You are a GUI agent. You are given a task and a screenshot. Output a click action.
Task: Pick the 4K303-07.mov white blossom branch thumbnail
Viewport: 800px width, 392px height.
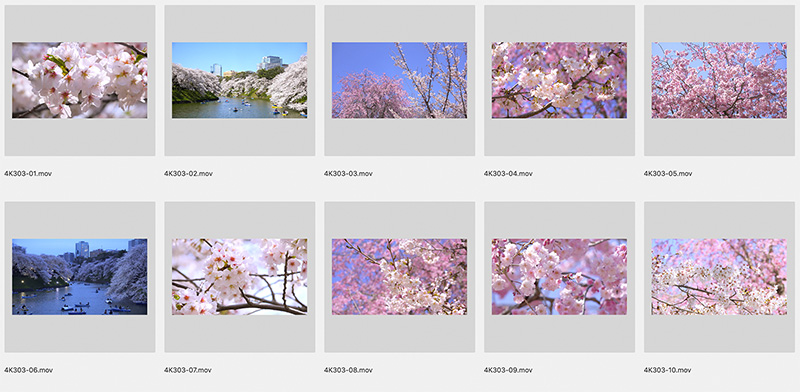tap(239, 277)
